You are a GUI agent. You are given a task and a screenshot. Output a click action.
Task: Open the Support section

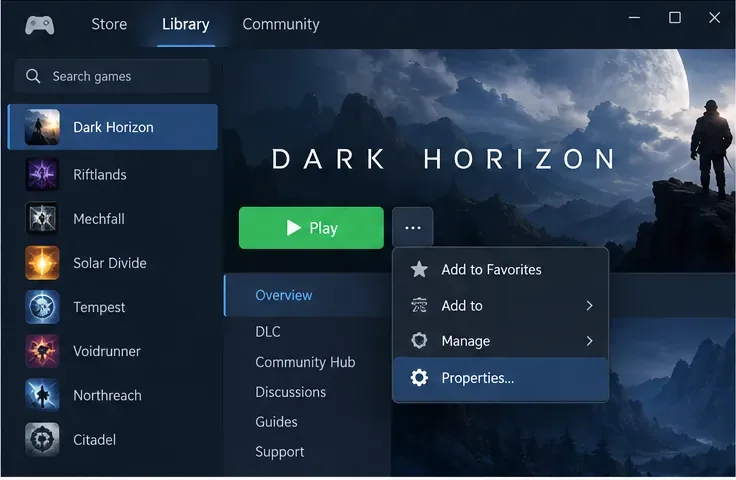point(280,452)
